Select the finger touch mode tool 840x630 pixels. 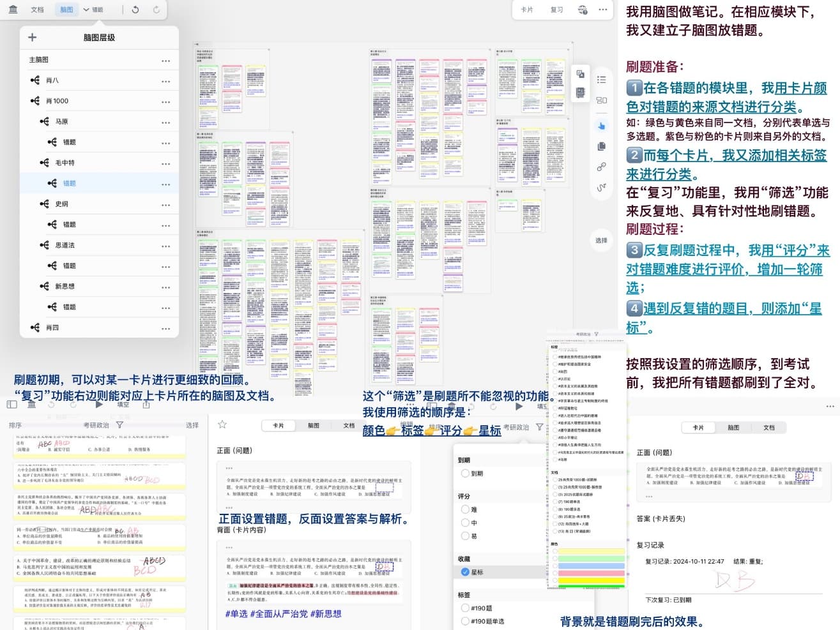[x=601, y=126]
